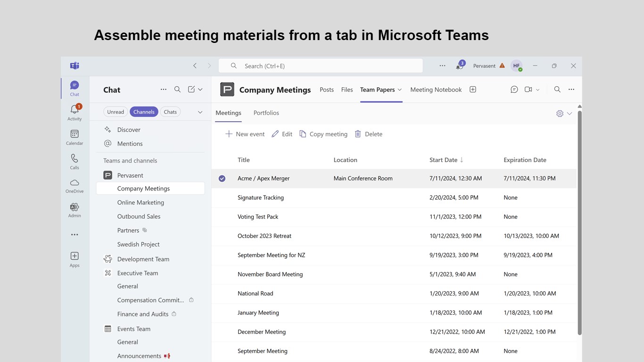Expand the chat filters chevron
644x362 pixels.
200,112
